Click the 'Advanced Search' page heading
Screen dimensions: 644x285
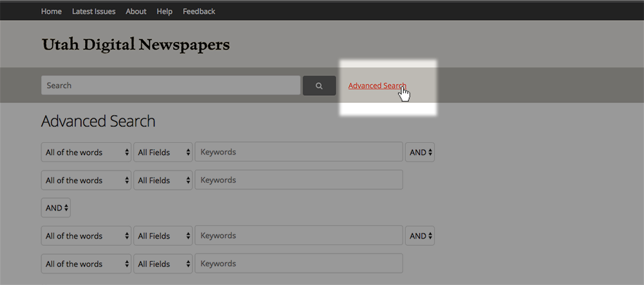pyautogui.click(x=98, y=122)
